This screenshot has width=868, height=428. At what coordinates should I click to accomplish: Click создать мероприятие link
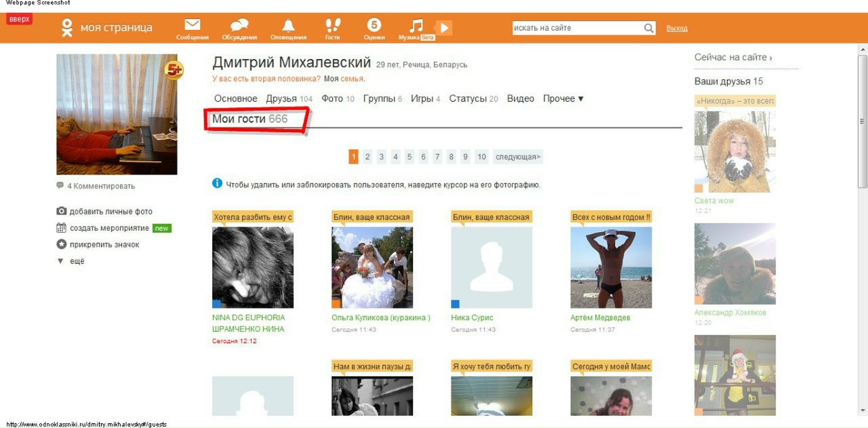click(109, 228)
